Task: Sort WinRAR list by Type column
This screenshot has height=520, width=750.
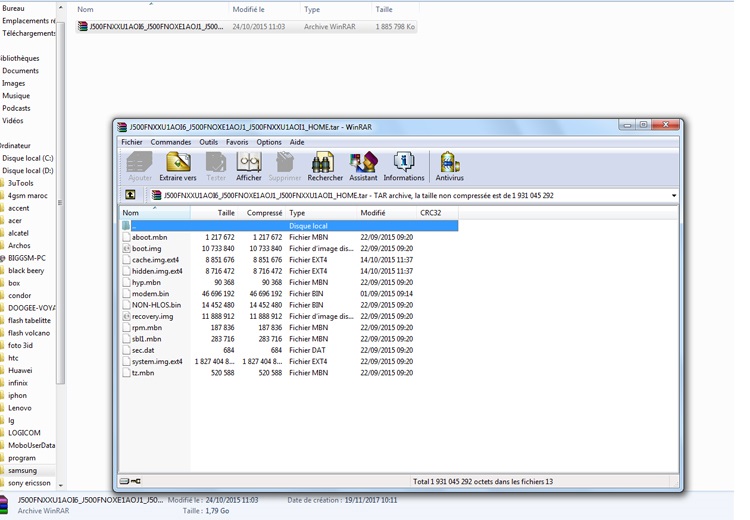Action: tap(321, 213)
